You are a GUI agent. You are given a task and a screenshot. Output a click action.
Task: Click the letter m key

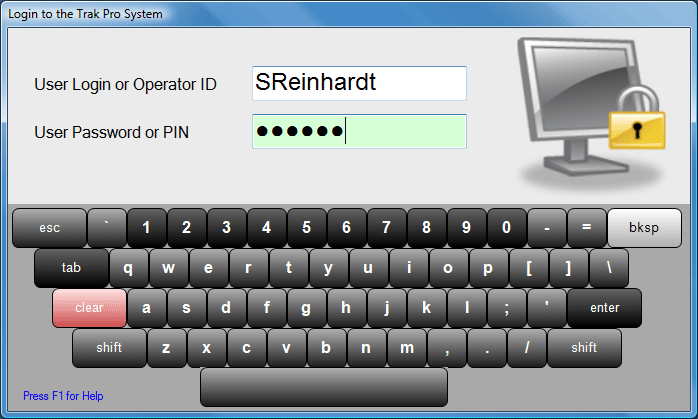click(x=407, y=348)
